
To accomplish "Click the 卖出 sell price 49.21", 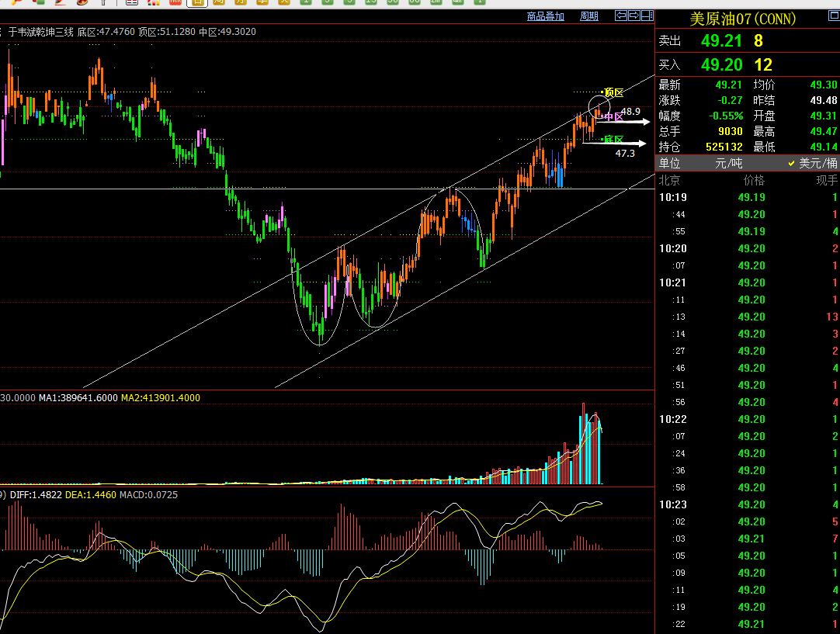I will point(721,41).
